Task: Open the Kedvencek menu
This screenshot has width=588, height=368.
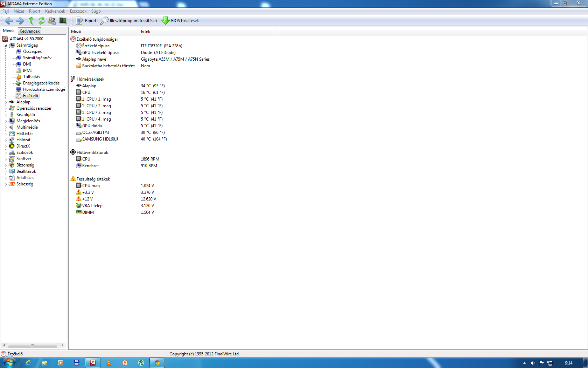Action: pyautogui.click(x=55, y=11)
